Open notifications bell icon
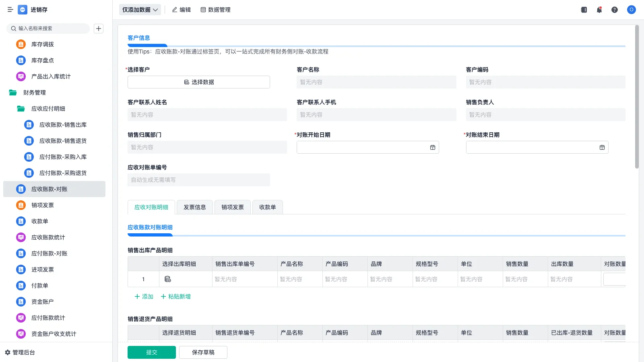The width and height of the screenshot is (644, 362). 599,10
